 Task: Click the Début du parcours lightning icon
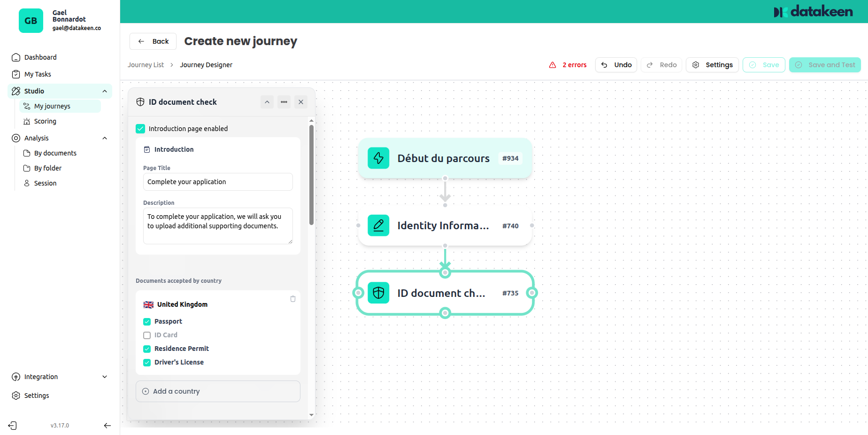click(378, 158)
